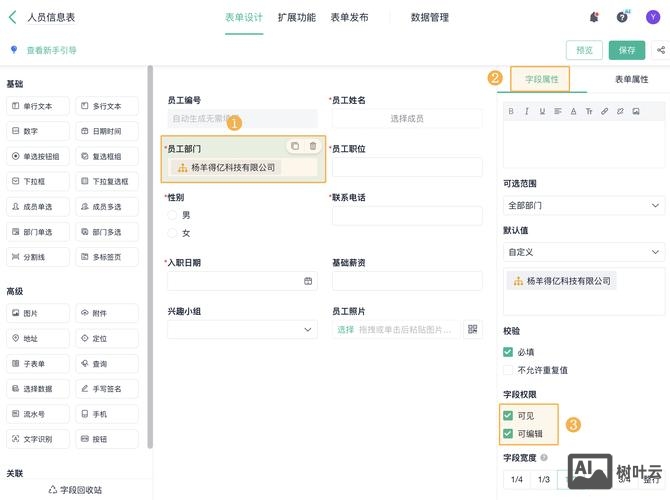Viewport: 670px width, 500px height.
Task: Add a 流水号 field component
Action: pos(38,414)
